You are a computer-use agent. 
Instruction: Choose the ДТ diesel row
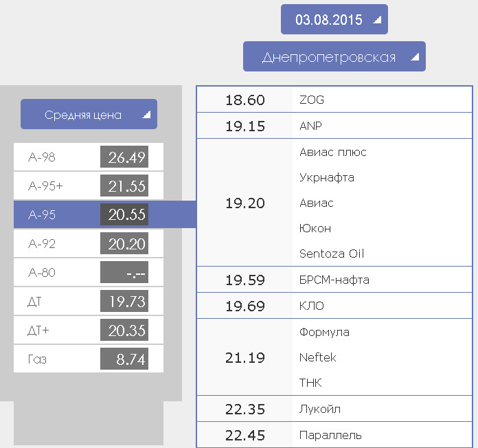click(x=89, y=301)
